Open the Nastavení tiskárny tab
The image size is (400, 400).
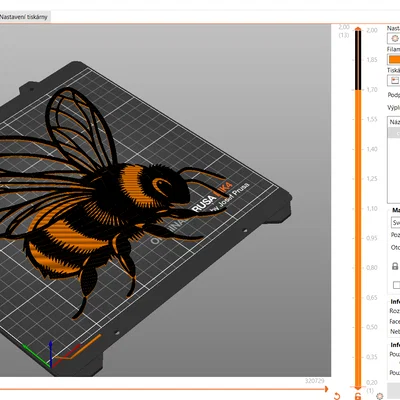pos(24,17)
